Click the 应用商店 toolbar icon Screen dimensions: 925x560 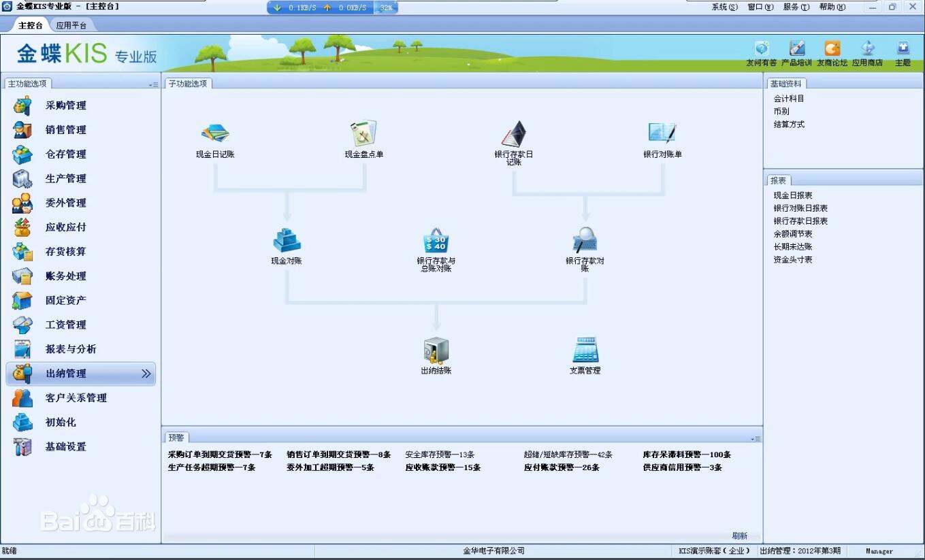(x=868, y=48)
